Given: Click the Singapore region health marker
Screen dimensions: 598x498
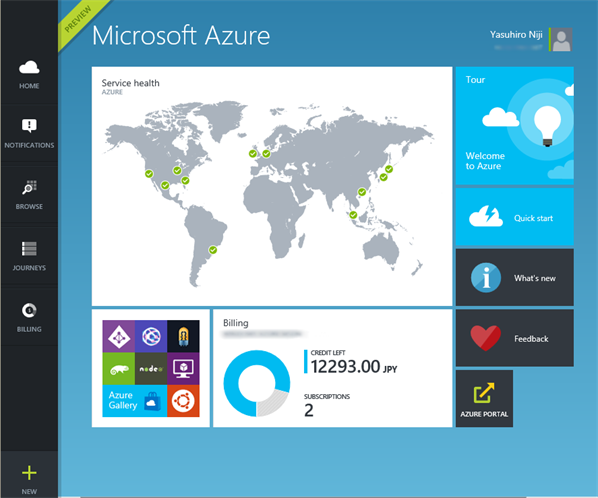Looking at the screenshot, I should point(353,215).
